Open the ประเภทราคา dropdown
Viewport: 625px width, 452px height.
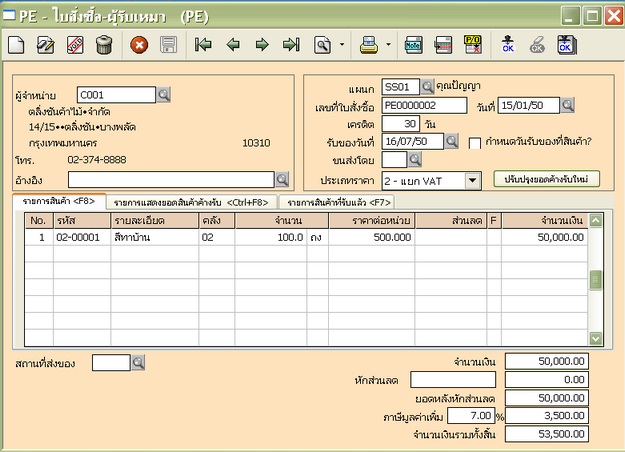click(x=474, y=181)
